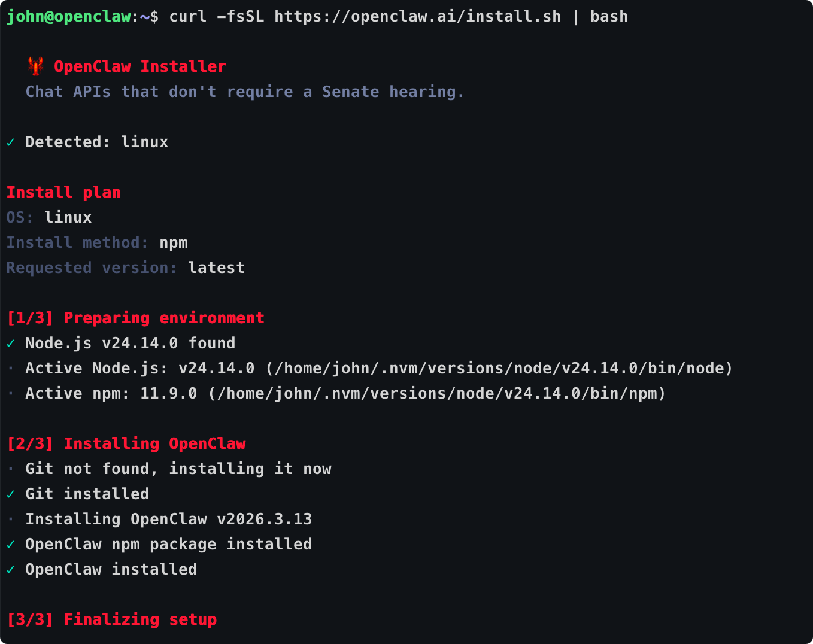The image size is (813, 644).
Task: Click the Node.js binary path /home/john/.nvm/.../bin/node
Action: tap(499, 368)
